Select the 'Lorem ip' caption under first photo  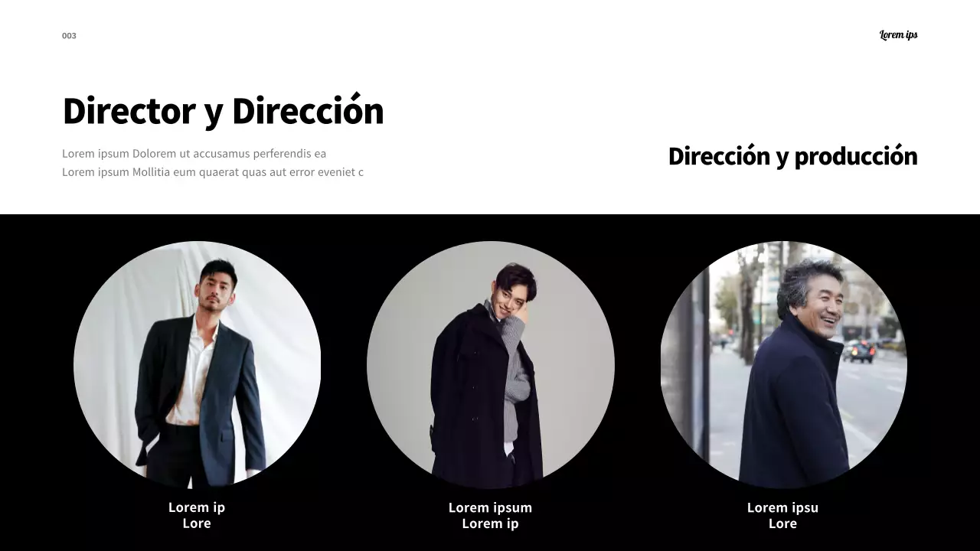pyautogui.click(x=197, y=507)
